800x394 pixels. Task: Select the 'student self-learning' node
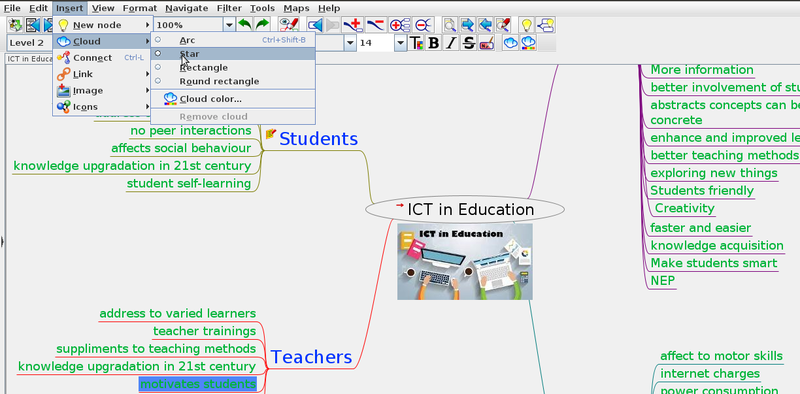tap(189, 183)
